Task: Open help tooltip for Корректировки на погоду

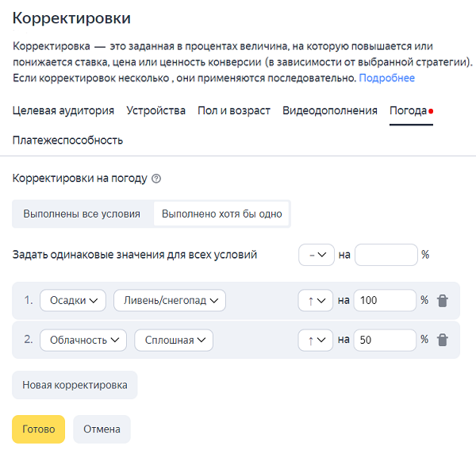Action: tap(156, 179)
